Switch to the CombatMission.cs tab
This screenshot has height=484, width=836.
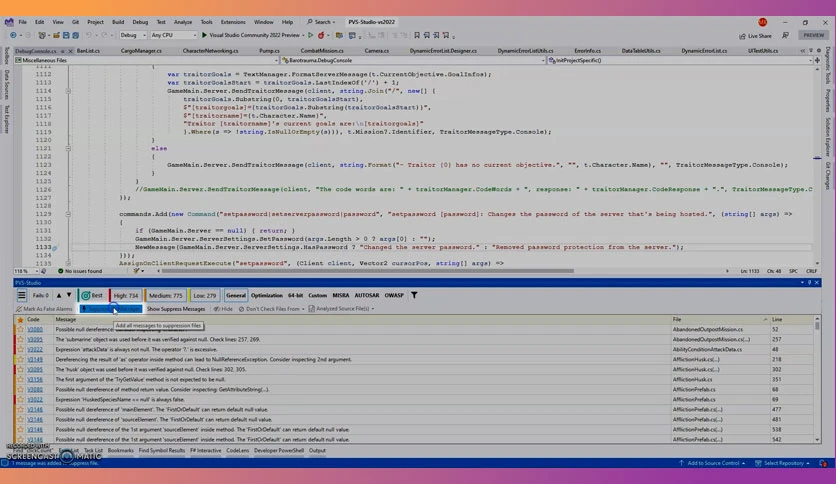coord(322,51)
